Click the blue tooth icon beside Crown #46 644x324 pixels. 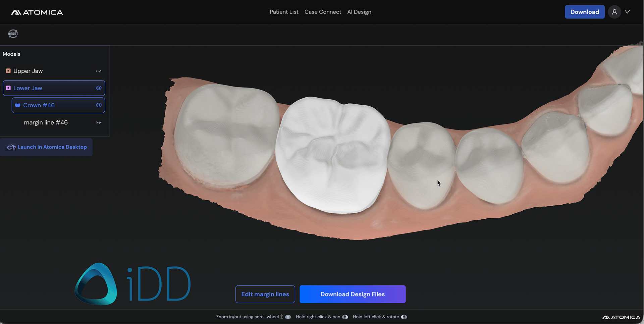click(18, 105)
